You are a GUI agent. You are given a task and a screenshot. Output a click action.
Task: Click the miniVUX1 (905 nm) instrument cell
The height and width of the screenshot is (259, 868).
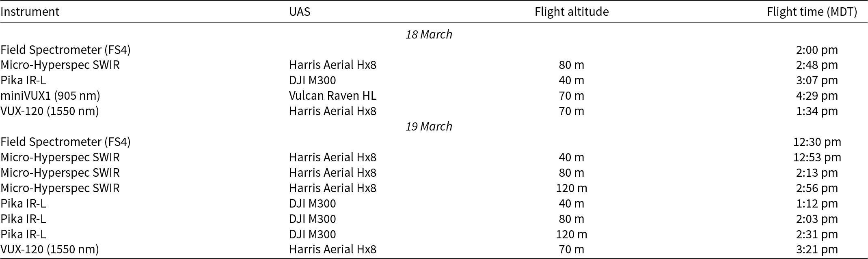50,96
